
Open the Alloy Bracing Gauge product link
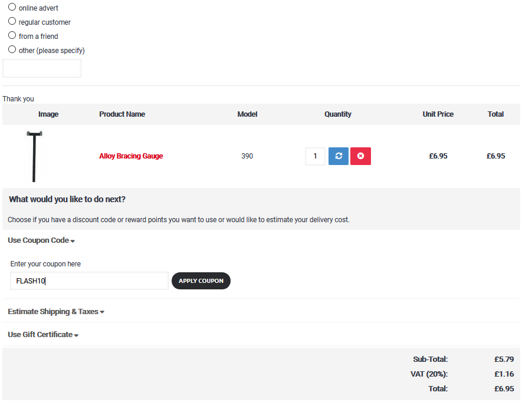tap(131, 156)
